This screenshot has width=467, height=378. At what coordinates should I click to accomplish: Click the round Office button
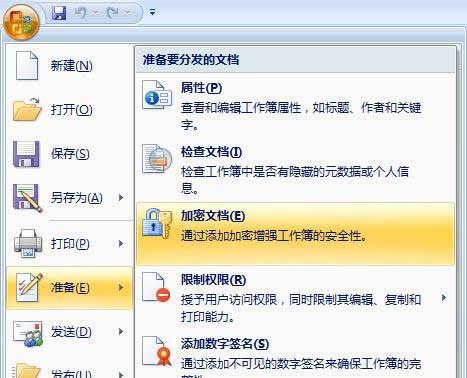(21, 22)
